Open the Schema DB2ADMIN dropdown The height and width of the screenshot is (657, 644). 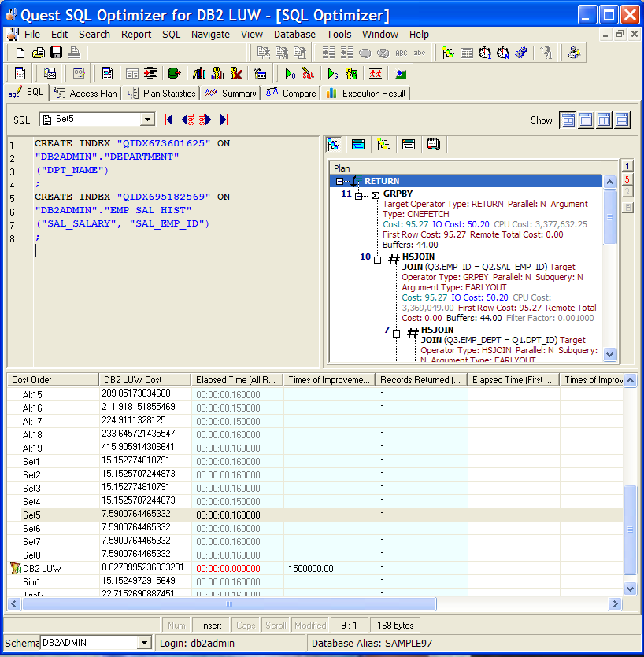click(144, 643)
